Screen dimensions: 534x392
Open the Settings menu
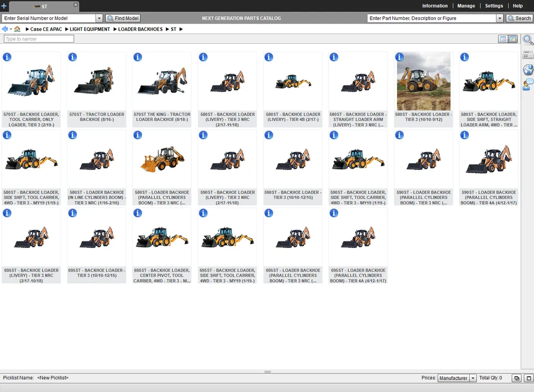[494, 6]
